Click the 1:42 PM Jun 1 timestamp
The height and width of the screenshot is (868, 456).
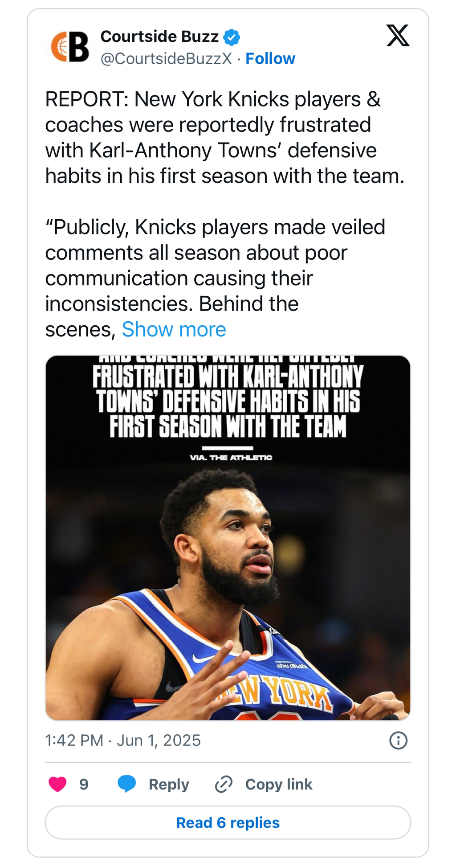(x=123, y=741)
